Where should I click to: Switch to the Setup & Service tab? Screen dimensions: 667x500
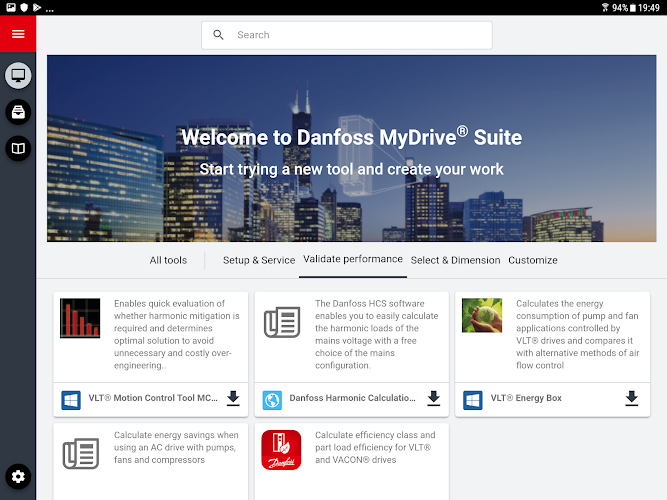259,260
